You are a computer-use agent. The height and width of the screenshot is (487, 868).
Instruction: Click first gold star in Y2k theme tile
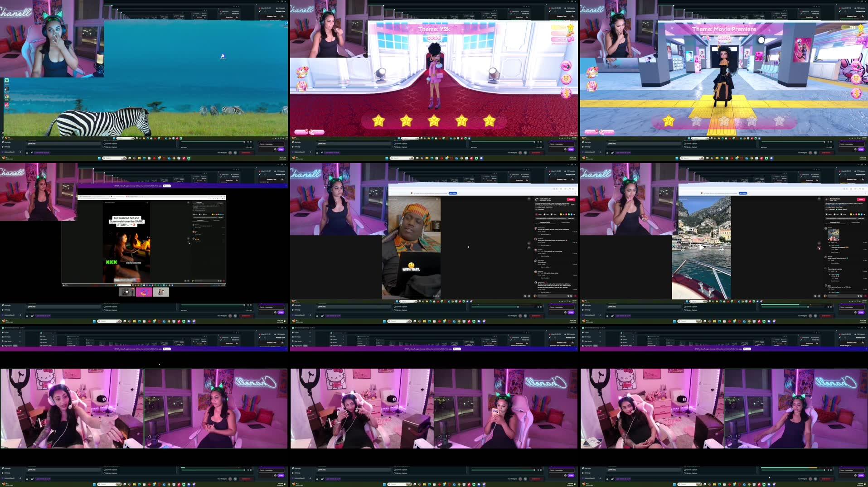(378, 121)
